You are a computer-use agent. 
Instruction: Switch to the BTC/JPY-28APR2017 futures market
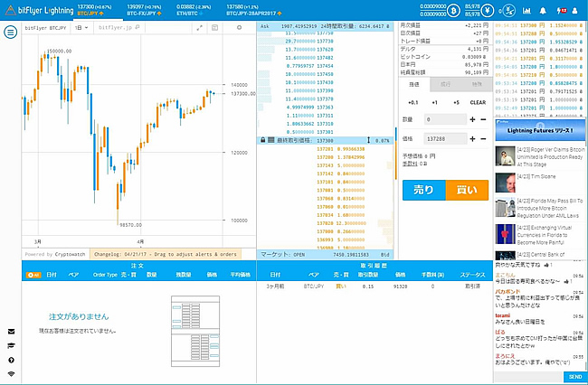253,10
